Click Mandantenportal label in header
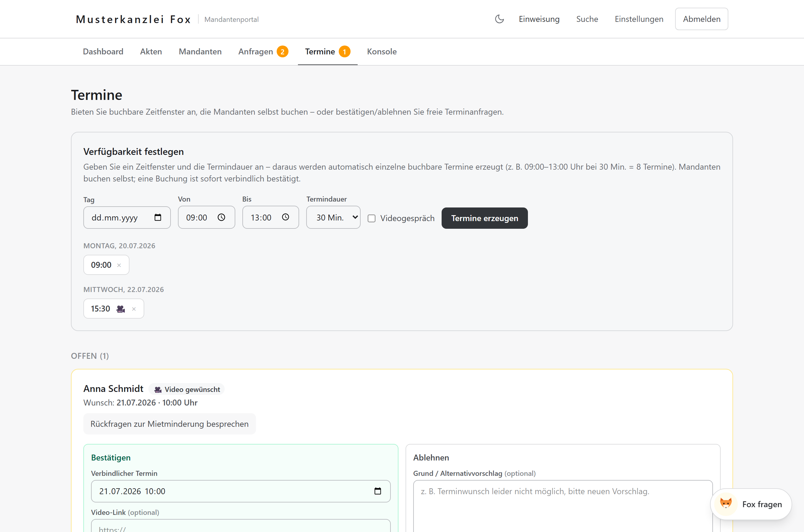 click(231, 20)
